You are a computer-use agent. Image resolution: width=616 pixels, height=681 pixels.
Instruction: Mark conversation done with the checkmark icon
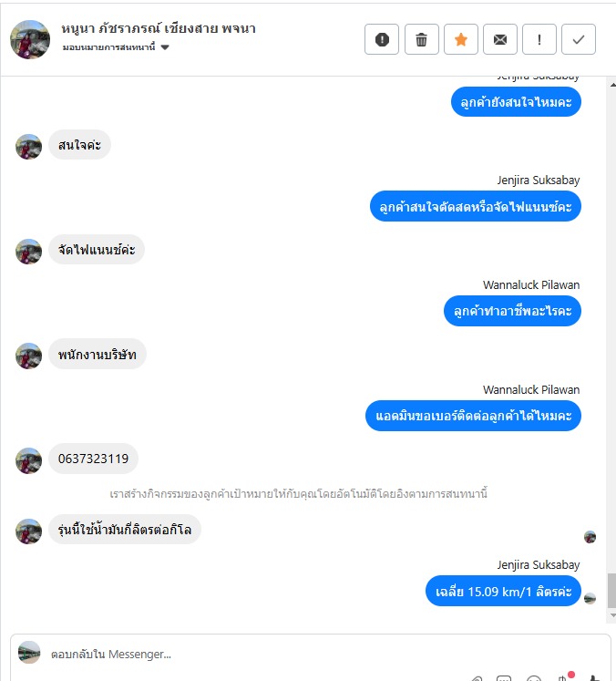click(579, 39)
